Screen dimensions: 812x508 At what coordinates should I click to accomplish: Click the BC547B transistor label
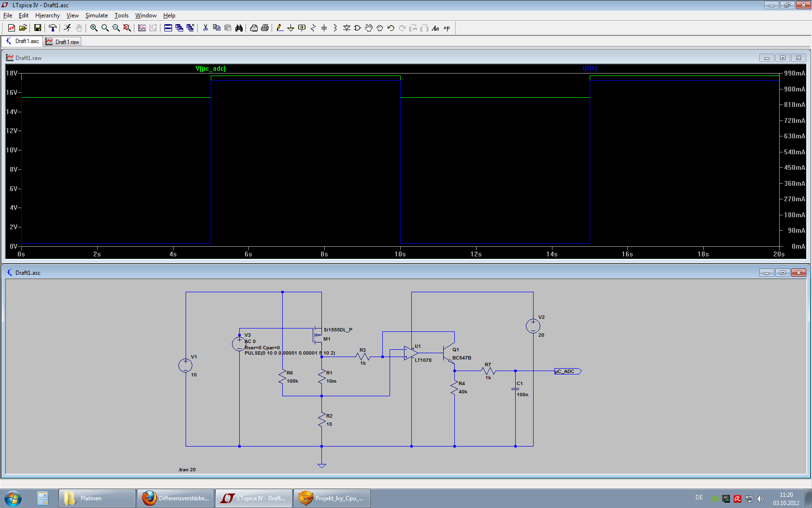[462, 358]
